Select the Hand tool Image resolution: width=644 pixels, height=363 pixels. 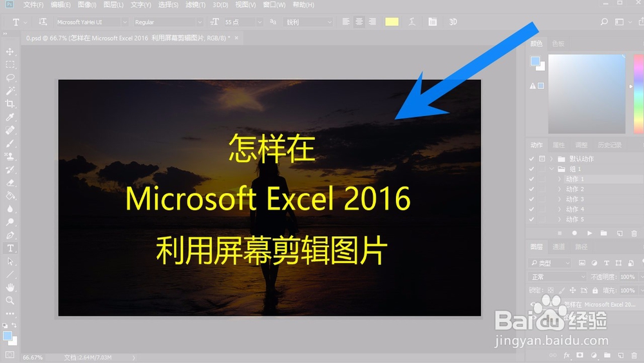[10, 288]
